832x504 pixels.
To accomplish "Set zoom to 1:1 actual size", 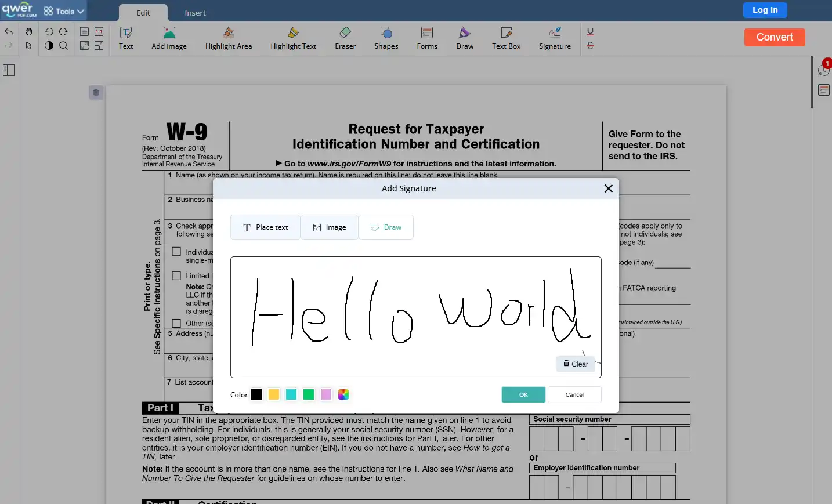I will 99,31.
